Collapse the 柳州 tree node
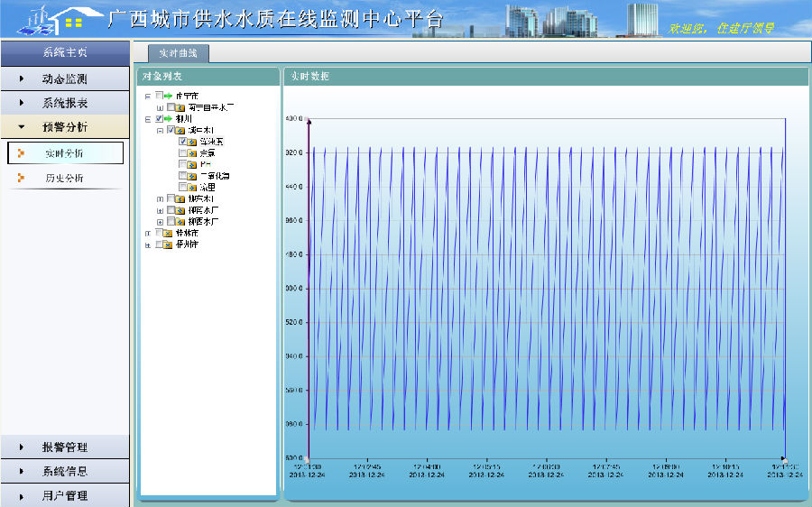 coord(148,119)
